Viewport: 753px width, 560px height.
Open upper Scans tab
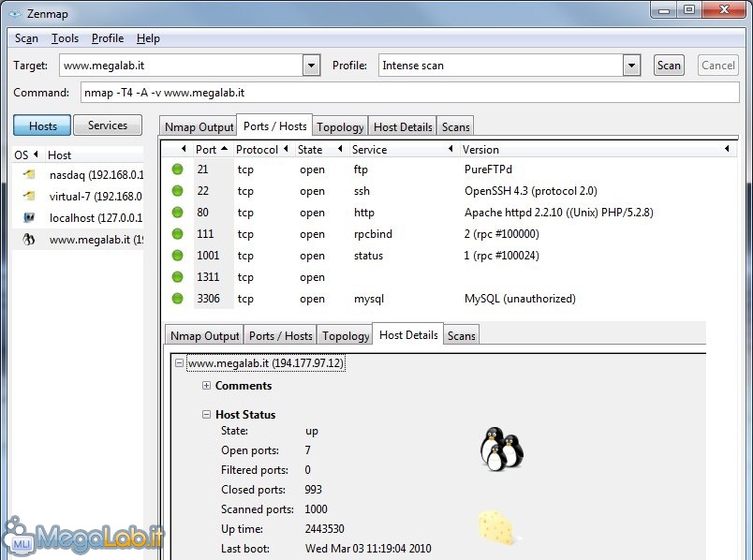456,126
